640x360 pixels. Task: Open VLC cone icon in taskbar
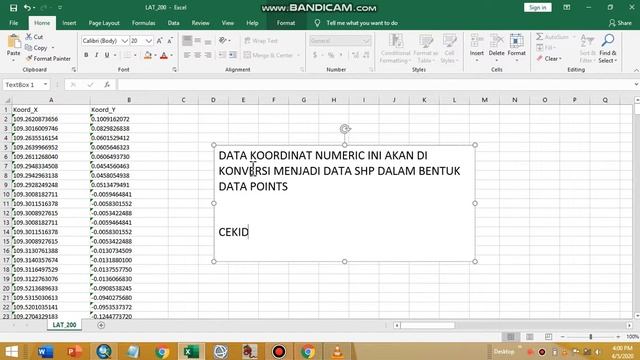[337, 351]
